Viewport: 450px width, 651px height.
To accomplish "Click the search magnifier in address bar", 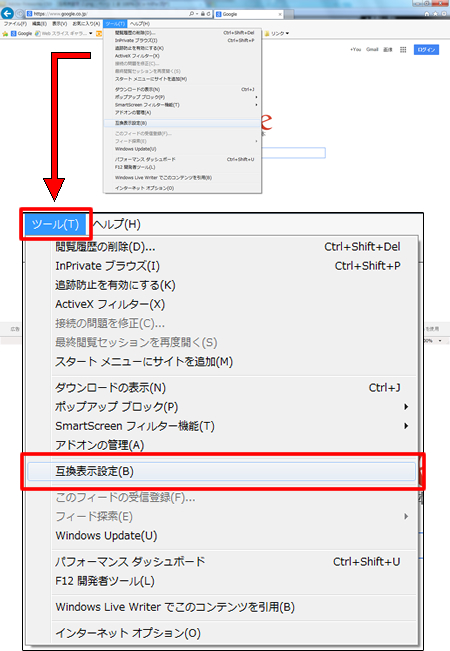I will click(x=191, y=14).
